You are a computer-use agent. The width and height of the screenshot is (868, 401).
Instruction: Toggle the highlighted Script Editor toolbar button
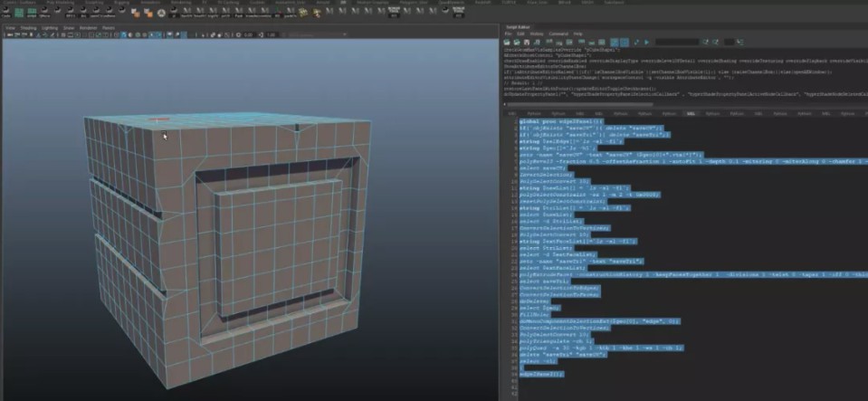tap(615, 42)
